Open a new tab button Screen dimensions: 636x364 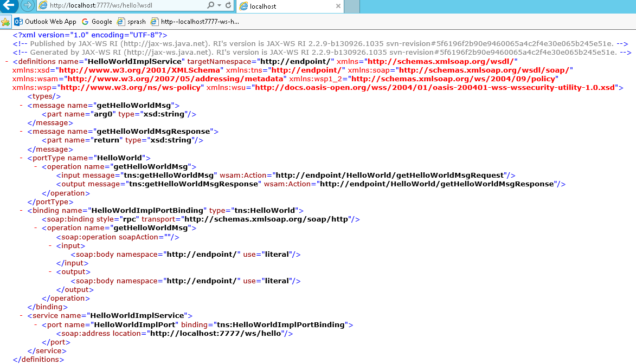click(352, 6)
